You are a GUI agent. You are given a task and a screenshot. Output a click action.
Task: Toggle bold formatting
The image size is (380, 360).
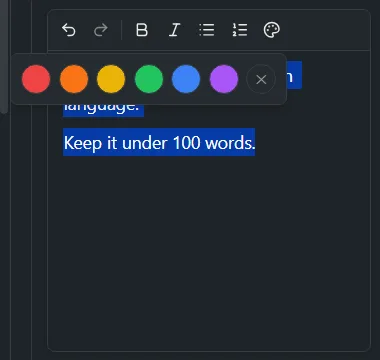point(142,30)
